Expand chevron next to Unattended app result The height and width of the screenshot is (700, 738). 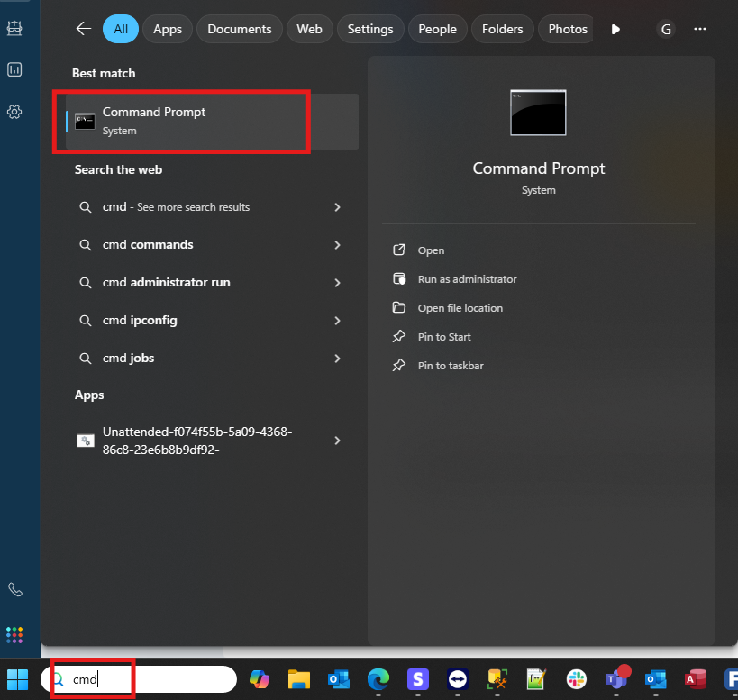[x=337, y=441]
